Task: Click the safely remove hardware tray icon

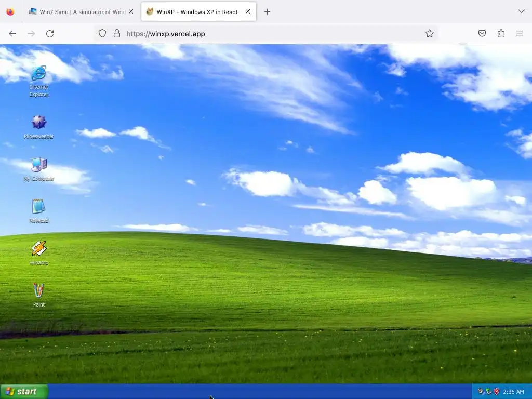Action: 489,392
